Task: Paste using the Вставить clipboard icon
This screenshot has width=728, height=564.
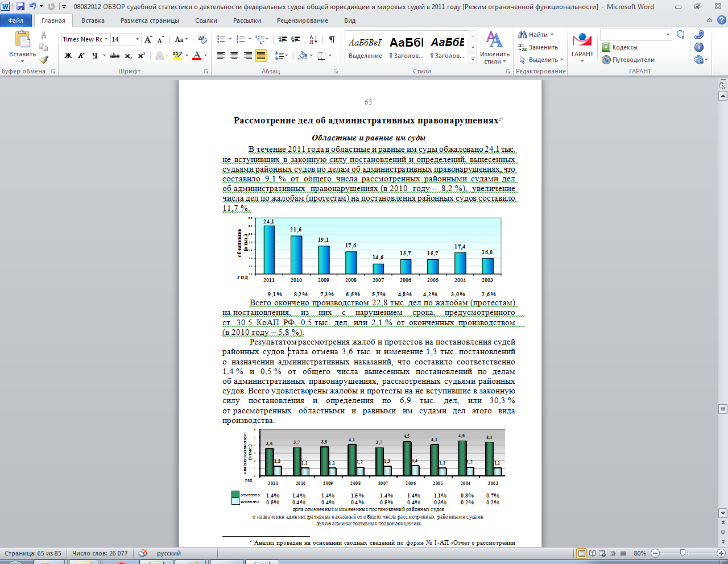Action: coord(23,40)
